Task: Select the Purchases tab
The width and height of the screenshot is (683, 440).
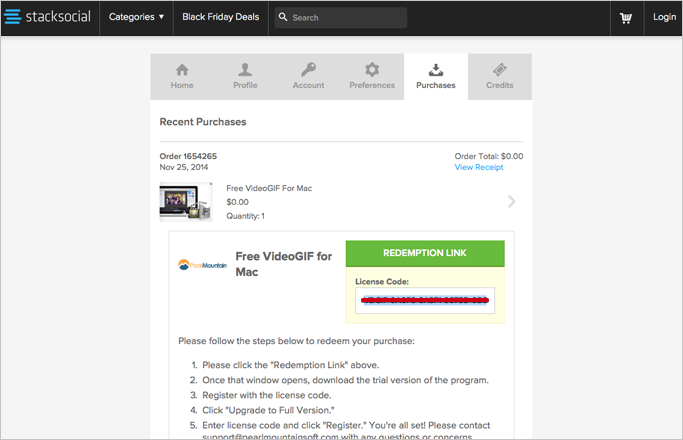Action: (436, 77)
